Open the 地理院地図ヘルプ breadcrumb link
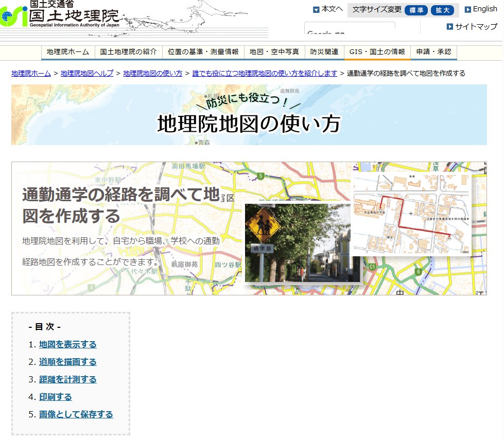The image size is (504, 440). (x=85, y=73)
